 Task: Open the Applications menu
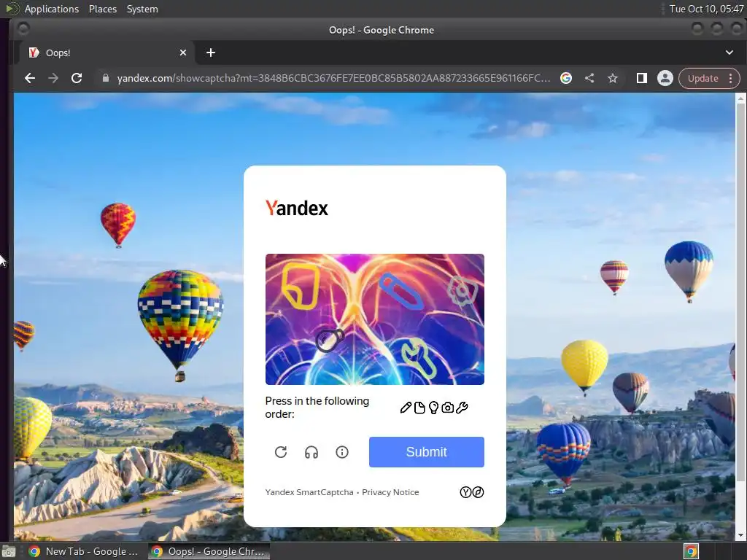click(x=52, y=9)
